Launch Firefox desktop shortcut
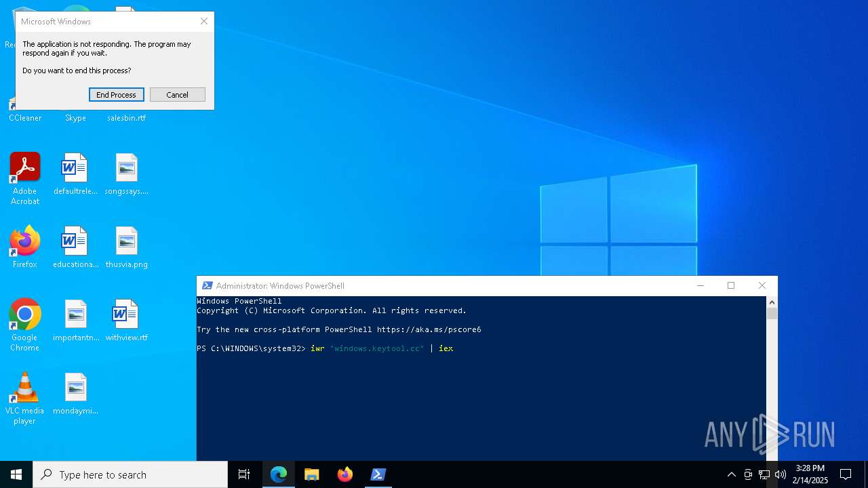This screenshot has height=488, width=868. [x=25, y=247]
